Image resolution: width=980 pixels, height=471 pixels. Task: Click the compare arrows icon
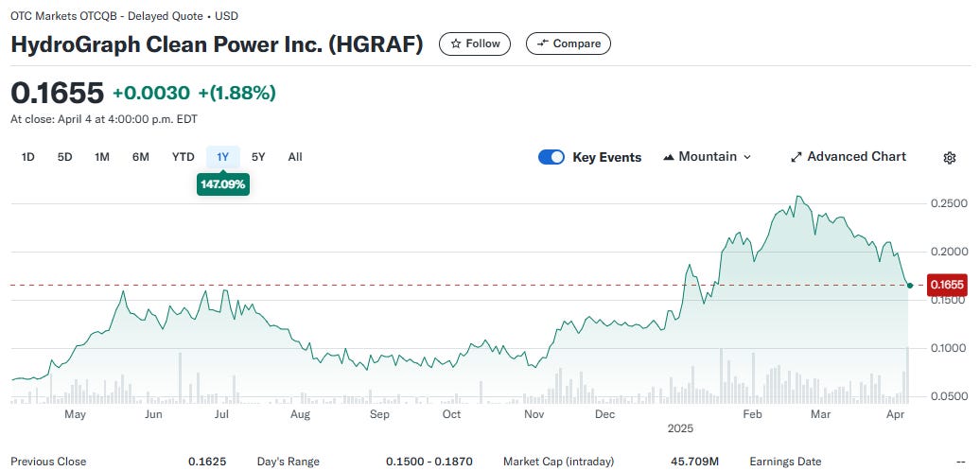[x=543, y=44]
